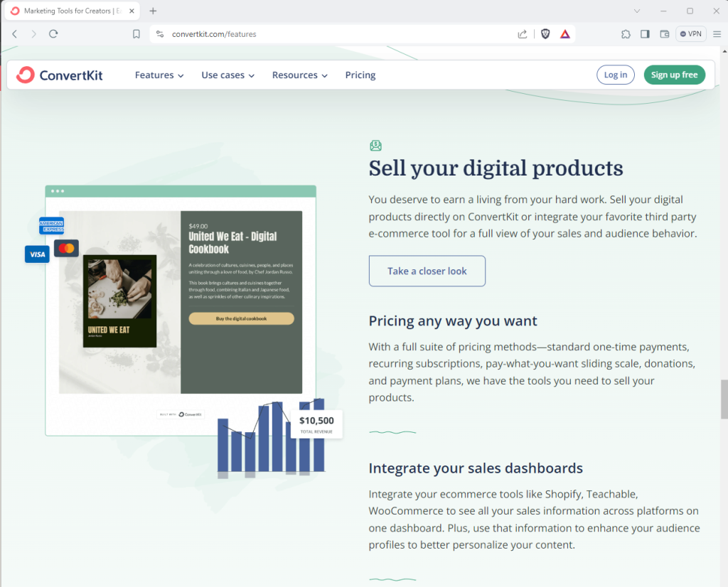Click the share icon in the address bar
The width and height of the screenshot is (728, 587).
pos(523,33)
